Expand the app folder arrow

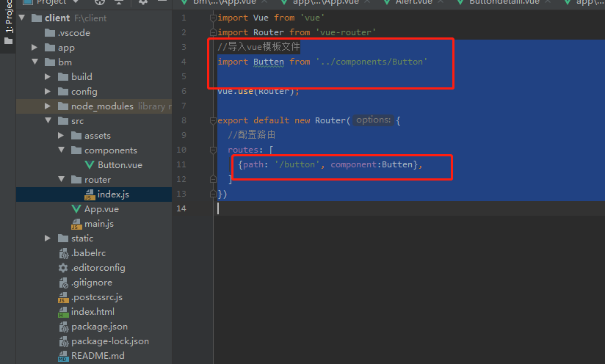tap(35, 48)
